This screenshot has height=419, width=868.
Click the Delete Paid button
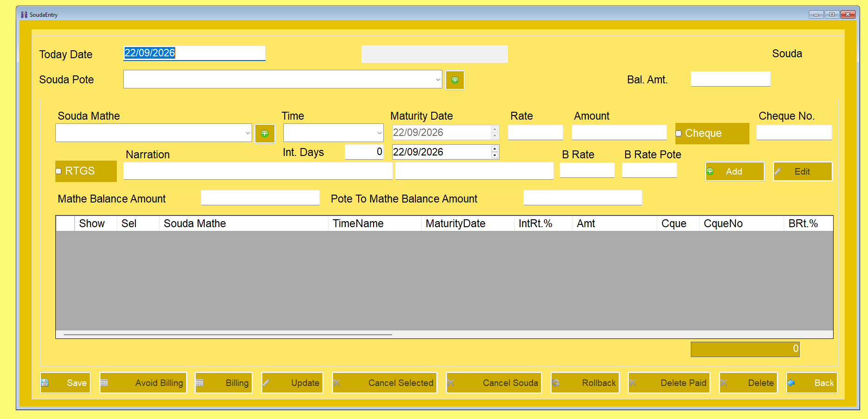(669, 383)
